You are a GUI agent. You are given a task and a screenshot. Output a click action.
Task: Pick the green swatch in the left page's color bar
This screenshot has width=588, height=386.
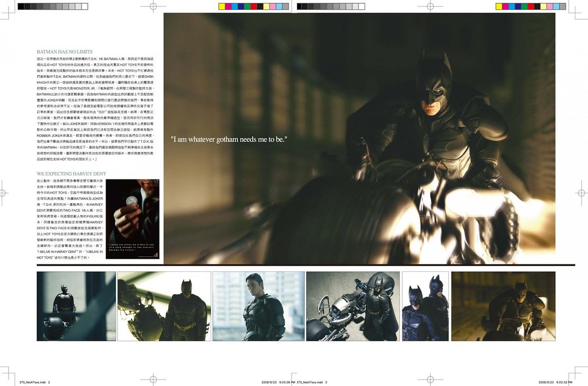pyautogui.click(x=247, y=6)
